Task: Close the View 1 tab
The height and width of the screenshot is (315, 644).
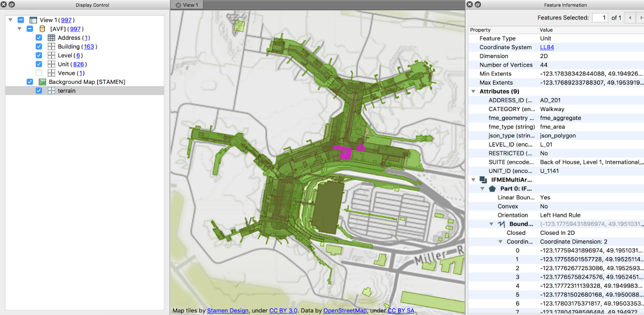Action: pos(178,5)
